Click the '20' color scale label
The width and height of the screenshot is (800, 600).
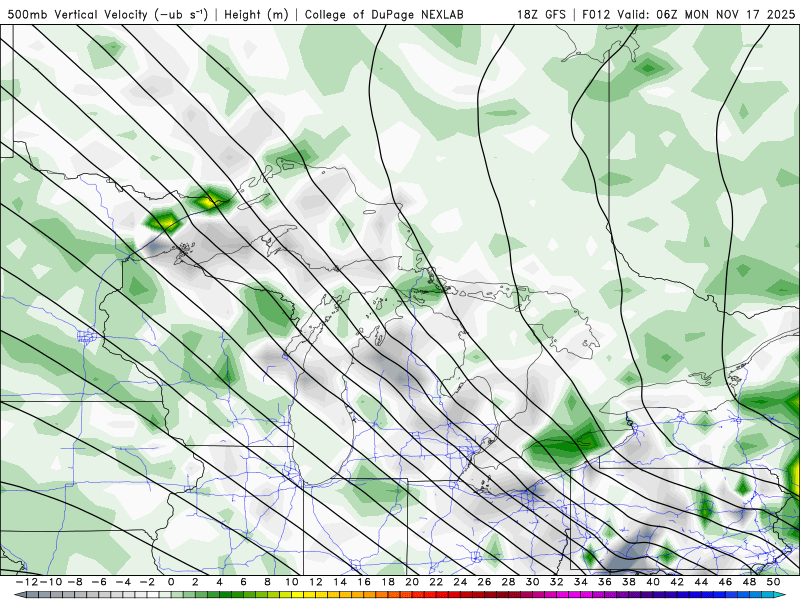coord(412,582)
